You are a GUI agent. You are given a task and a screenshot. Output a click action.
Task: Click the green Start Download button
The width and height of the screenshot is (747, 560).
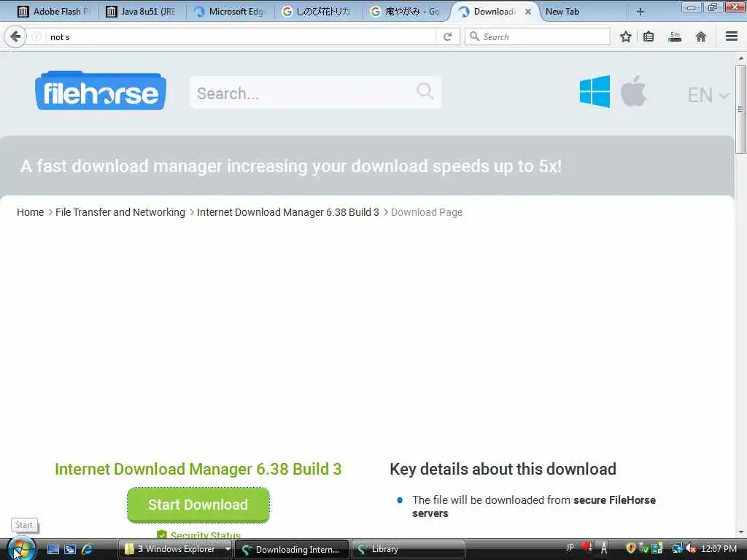pyautogui.click(x=198, y=505)
